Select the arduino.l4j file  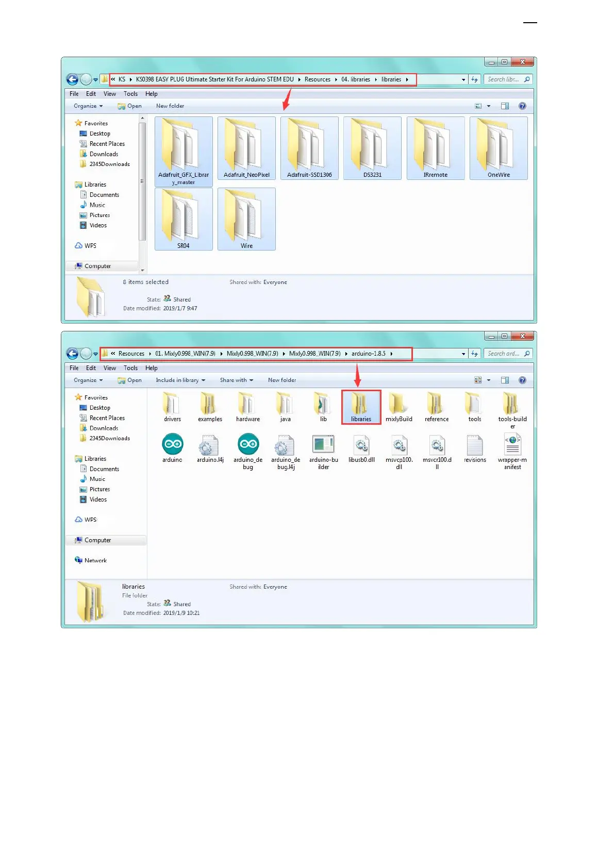point(210,448)
